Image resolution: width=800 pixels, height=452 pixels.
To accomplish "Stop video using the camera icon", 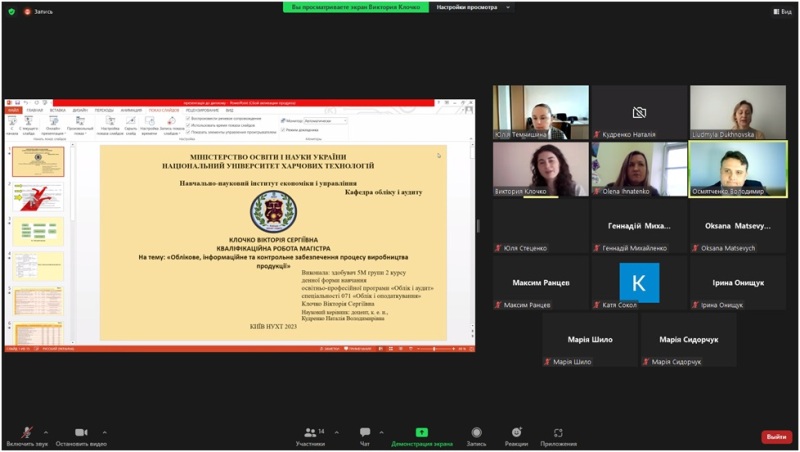I will (x=81, y=432).
